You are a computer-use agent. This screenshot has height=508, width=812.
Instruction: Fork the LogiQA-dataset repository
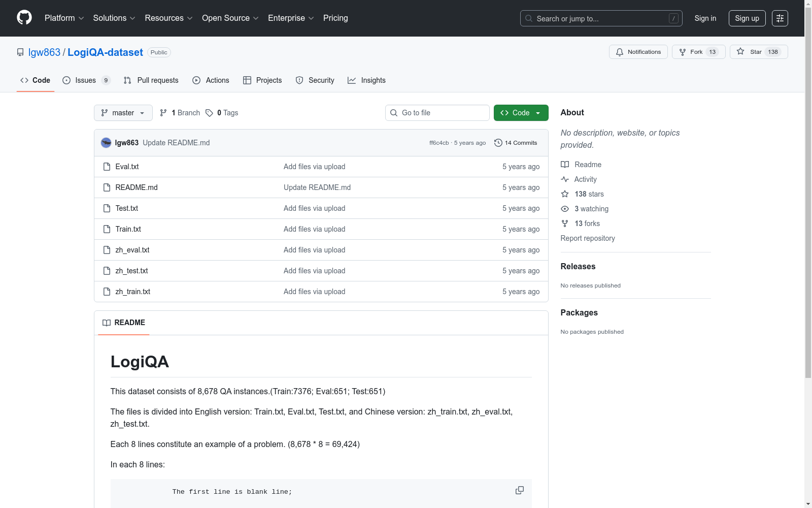[x=698, y=52]
